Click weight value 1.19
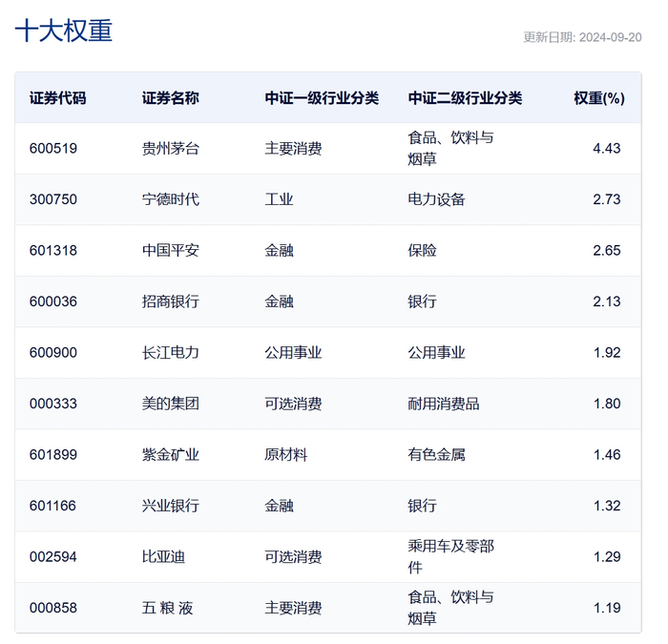668x644 pixels. (x=607, y=608)
